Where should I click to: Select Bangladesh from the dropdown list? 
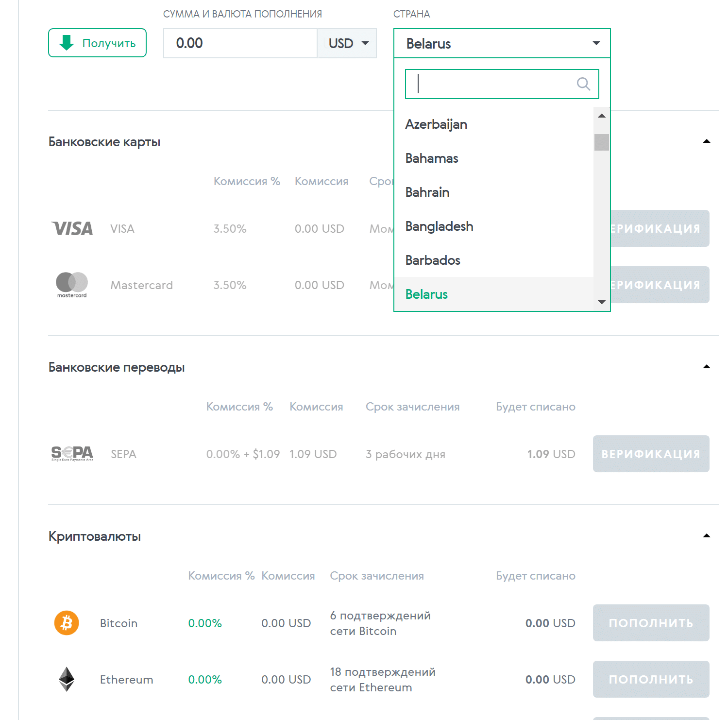(439, 226)
